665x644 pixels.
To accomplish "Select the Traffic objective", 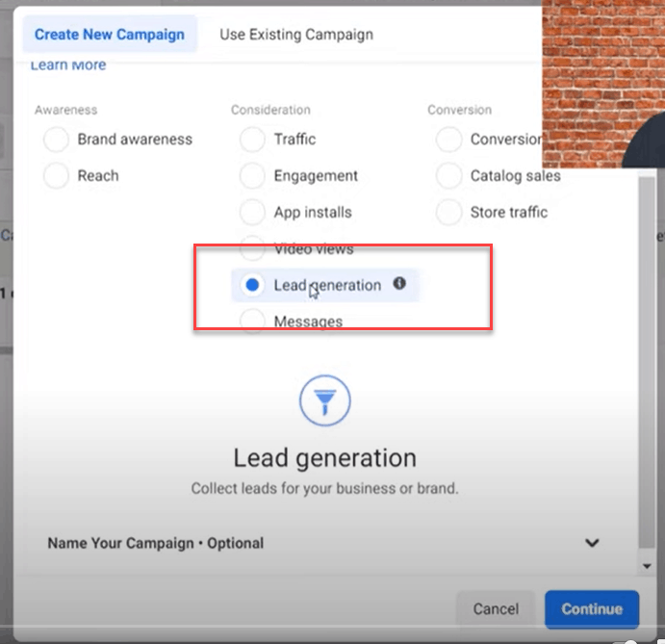I will pyautogui.click(x=252, y=140).
